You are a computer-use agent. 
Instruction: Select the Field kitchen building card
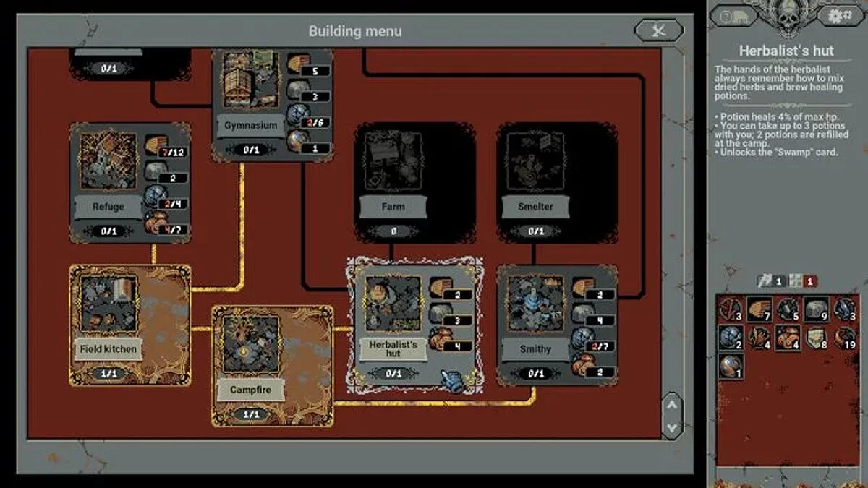point(131,325)
